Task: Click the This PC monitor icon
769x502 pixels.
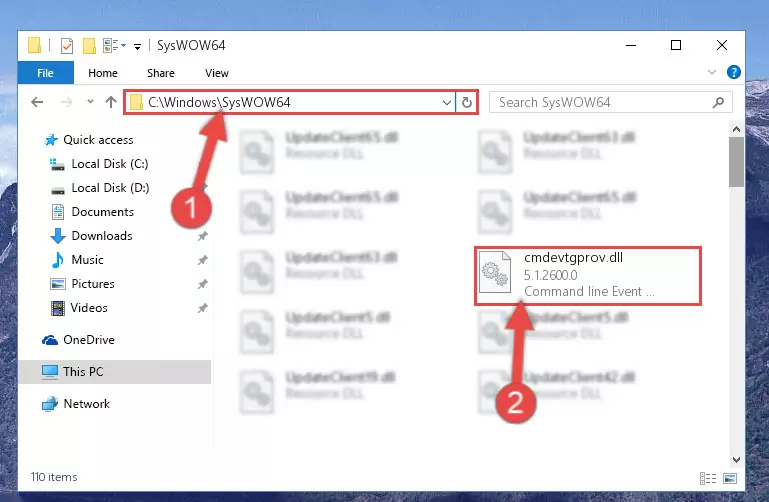Action: (50, 372)
